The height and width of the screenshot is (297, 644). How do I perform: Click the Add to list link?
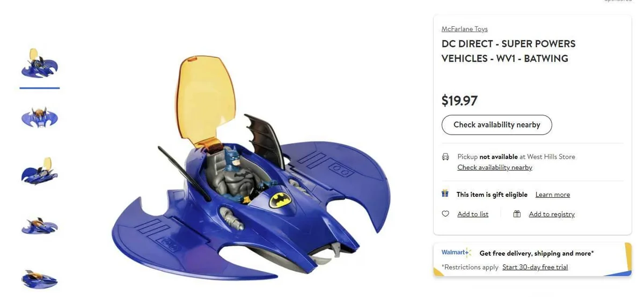[x=472, y=214]
